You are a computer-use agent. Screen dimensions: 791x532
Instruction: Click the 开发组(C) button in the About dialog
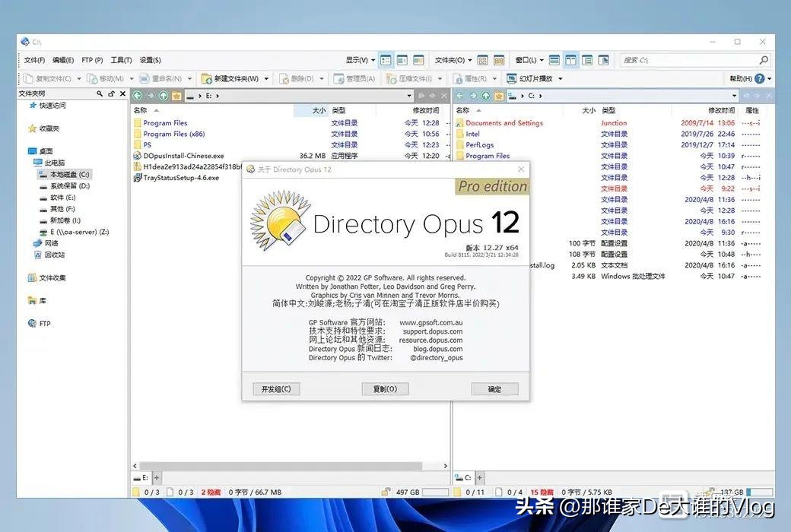275,388
